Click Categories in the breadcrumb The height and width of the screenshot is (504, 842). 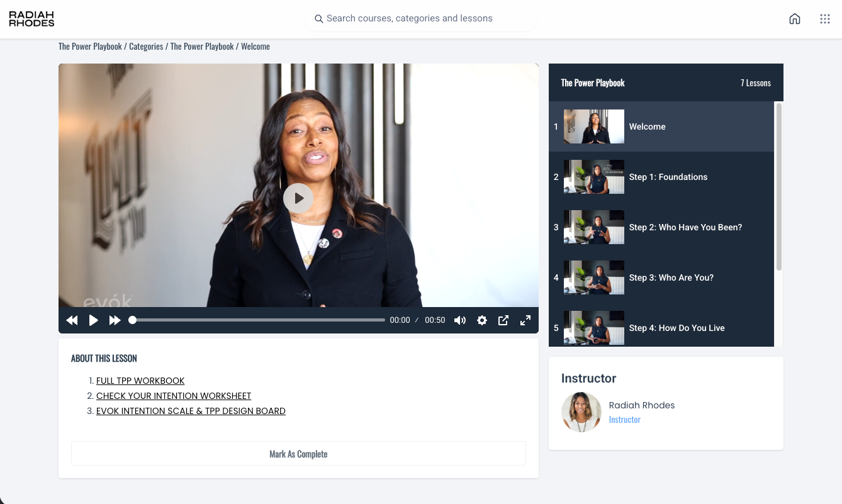(146, 47)
